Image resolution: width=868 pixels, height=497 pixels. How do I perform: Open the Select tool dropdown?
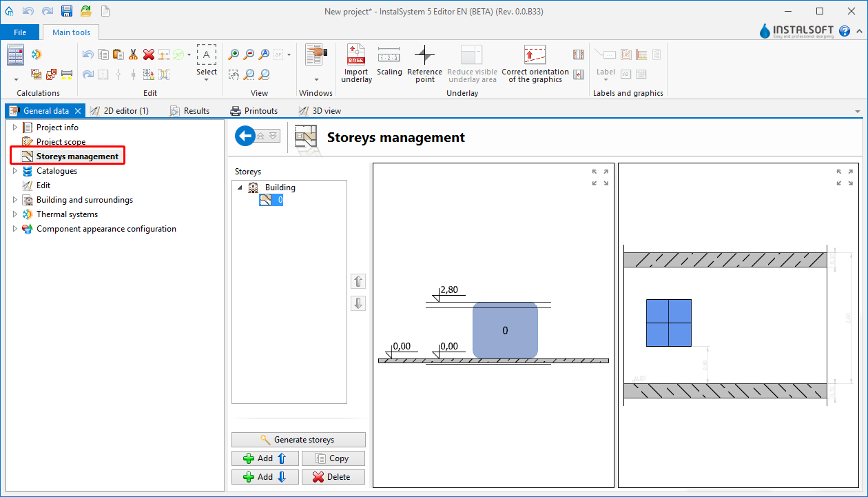[x=206, y=79]
